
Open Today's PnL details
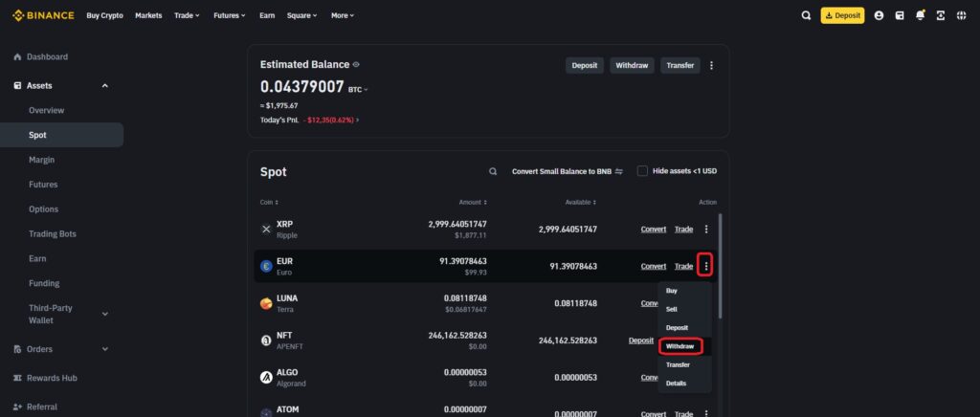pos(309,120)
